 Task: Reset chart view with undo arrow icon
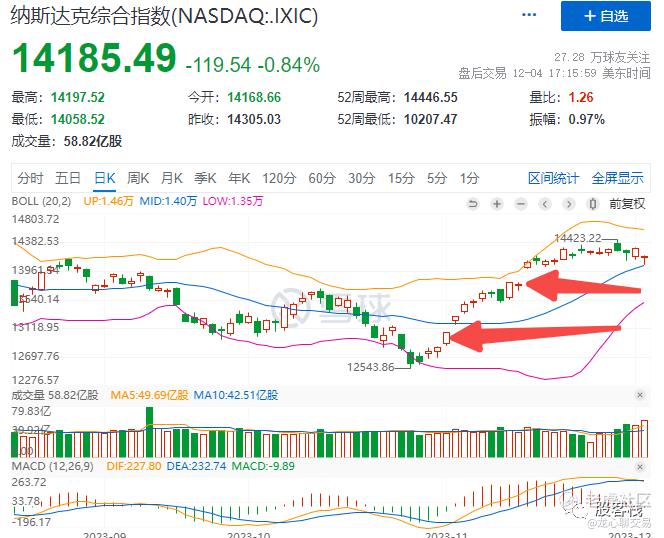pyautogui.click(x=473, y=204)
